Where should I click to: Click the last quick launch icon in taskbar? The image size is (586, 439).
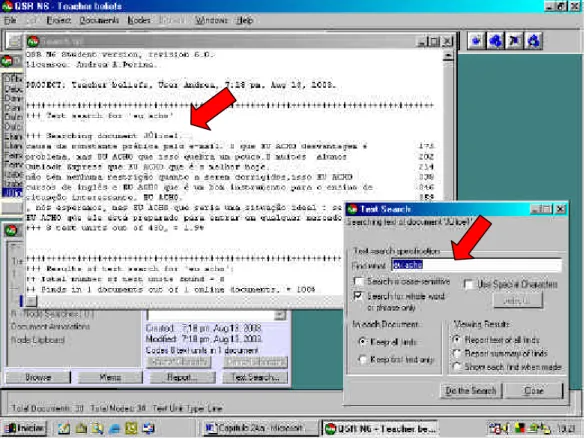tap(148, 428)
